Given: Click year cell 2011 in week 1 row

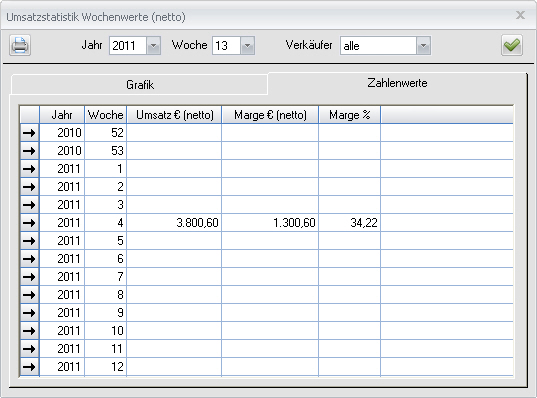Looking at the screenshot, I should pyautogui.click(x=62, y=169).
